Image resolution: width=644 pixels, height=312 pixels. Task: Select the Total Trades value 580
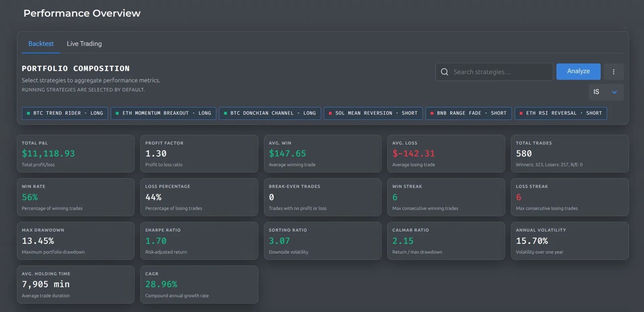tap(524, 153)
